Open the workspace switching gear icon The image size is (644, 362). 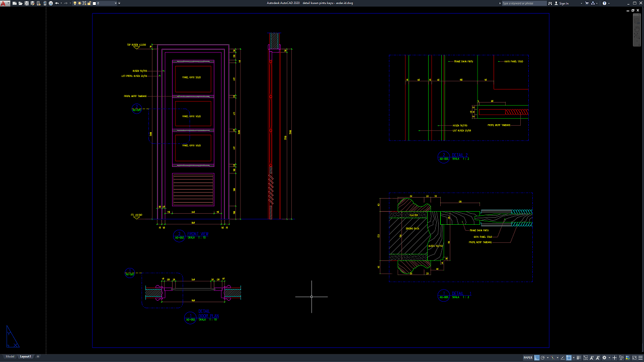pos(604,358)
